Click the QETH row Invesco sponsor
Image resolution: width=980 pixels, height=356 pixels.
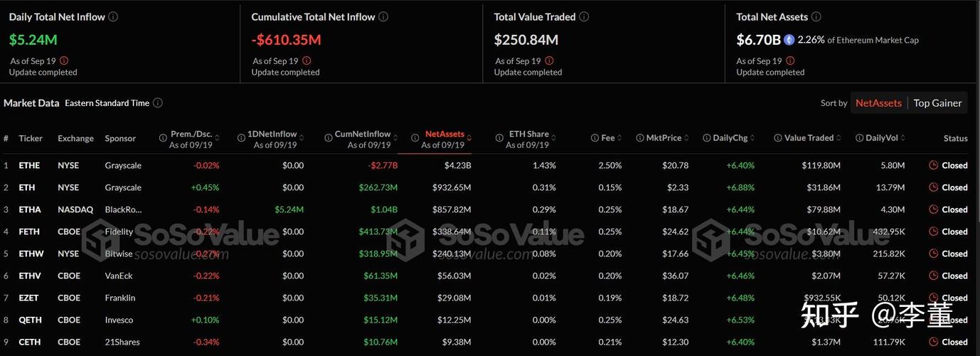click(x=119, y=320)
